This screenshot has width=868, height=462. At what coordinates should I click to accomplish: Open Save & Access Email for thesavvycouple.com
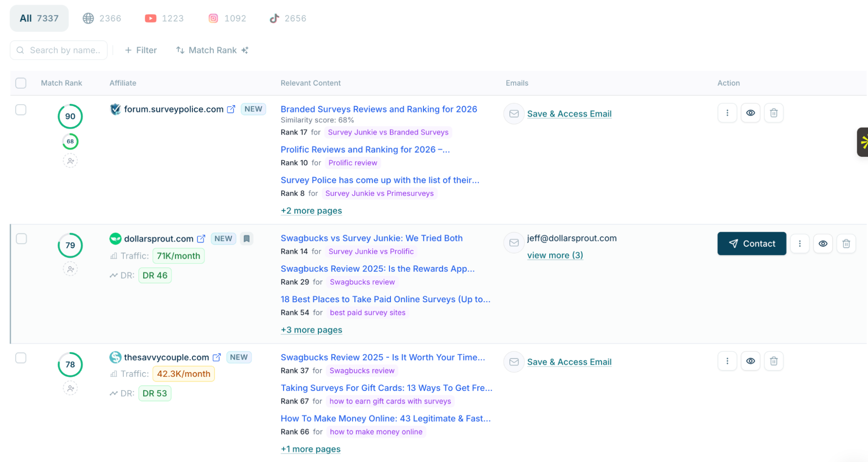tap(569, 361)
